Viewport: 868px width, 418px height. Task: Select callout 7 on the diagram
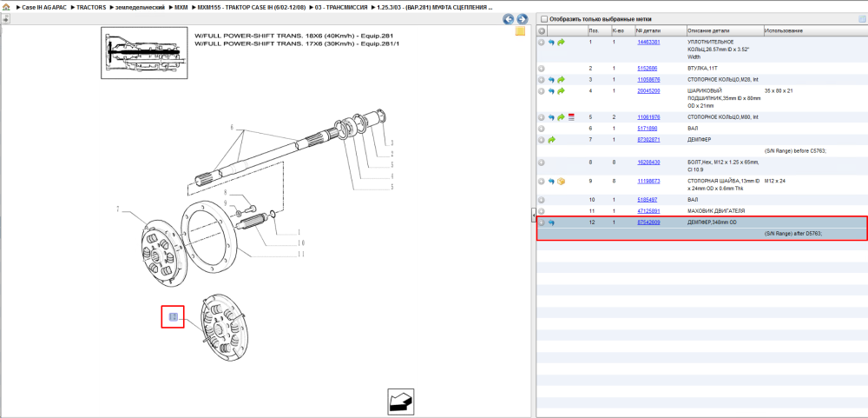pos(118,209)
